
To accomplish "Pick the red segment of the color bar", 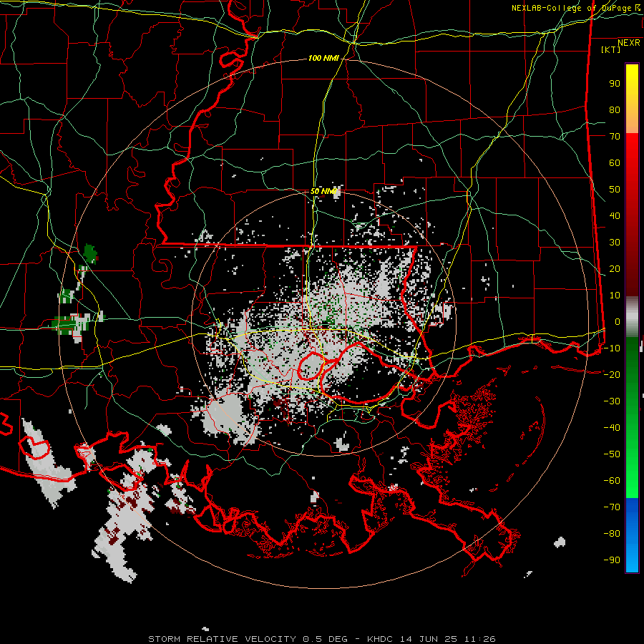I will pyautogui.click(x=632, y=213).
